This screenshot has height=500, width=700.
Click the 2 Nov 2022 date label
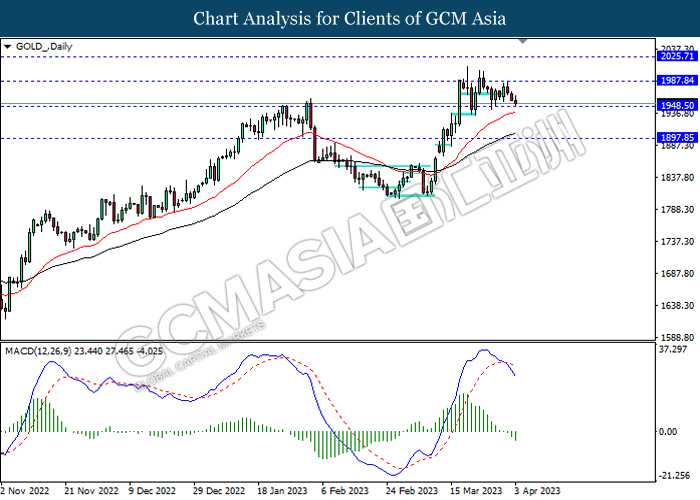click(25, 491)
